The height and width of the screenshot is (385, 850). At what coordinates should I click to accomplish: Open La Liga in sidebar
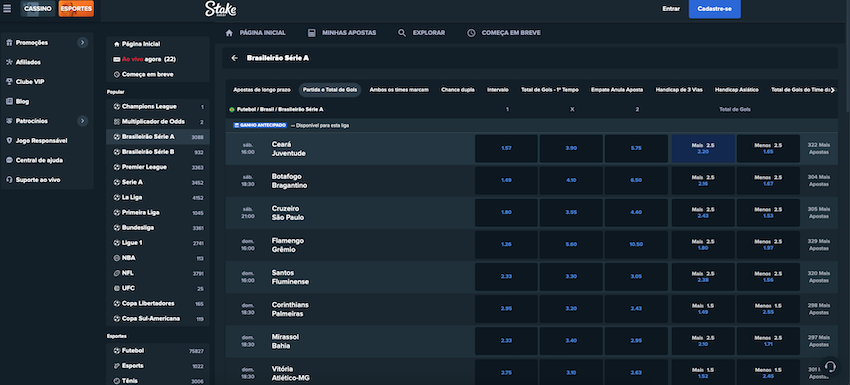[x=158, y=197]
